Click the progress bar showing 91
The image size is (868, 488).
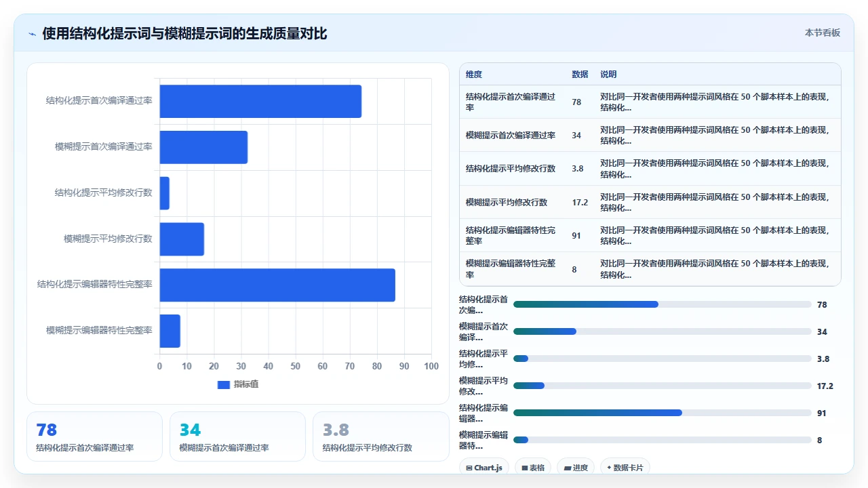pyautogui.click(x=662, y=413)
